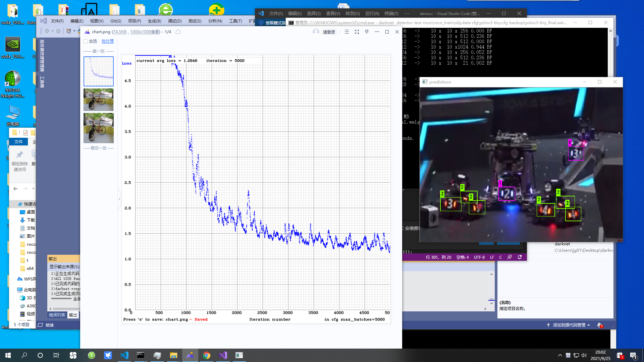Open the 批处理 batch processing link
This screenshot has height=362, width=644.
pos(108,41)
